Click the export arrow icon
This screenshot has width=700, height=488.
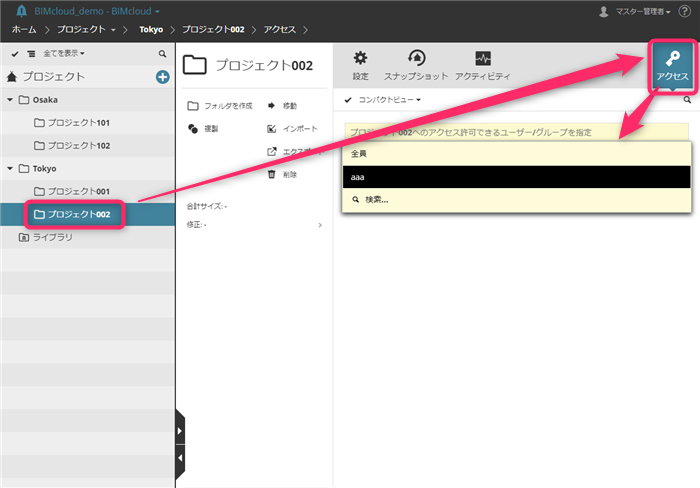[271, 152]
